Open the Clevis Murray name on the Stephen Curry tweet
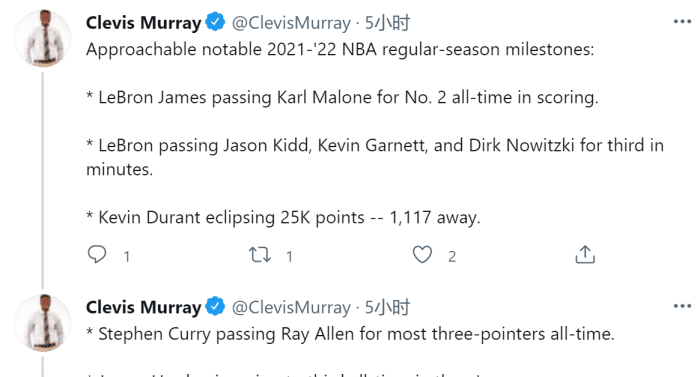 pyautogui.click(x=143, y=307)
